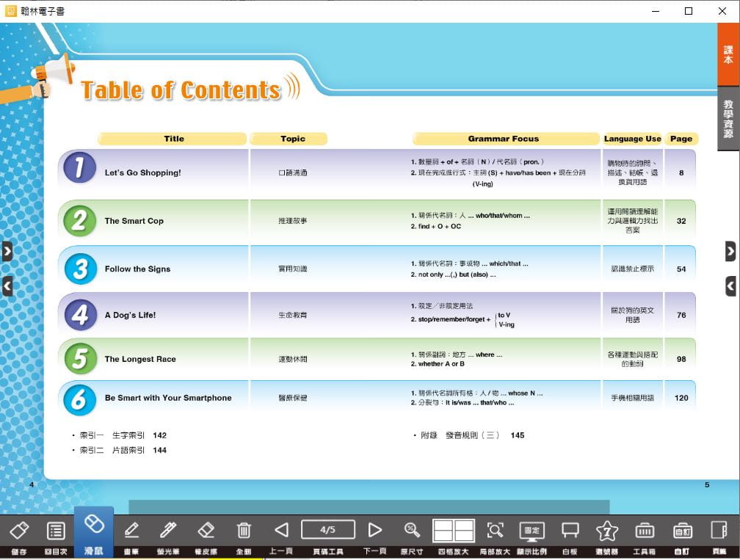Choose the eraser (橡皮擦) tool
This screenshot has width=740, height=560.
point(206,531)
